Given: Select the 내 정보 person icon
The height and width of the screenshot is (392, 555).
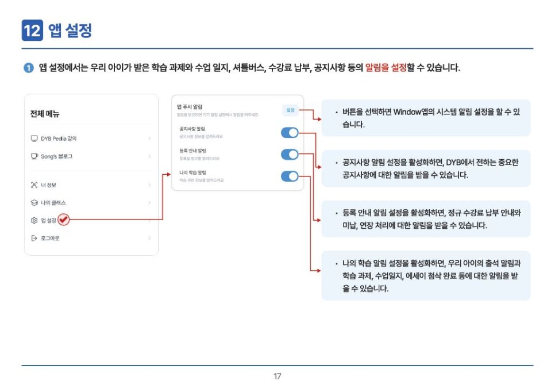Looking at the screenshot, I should point(33,185).
